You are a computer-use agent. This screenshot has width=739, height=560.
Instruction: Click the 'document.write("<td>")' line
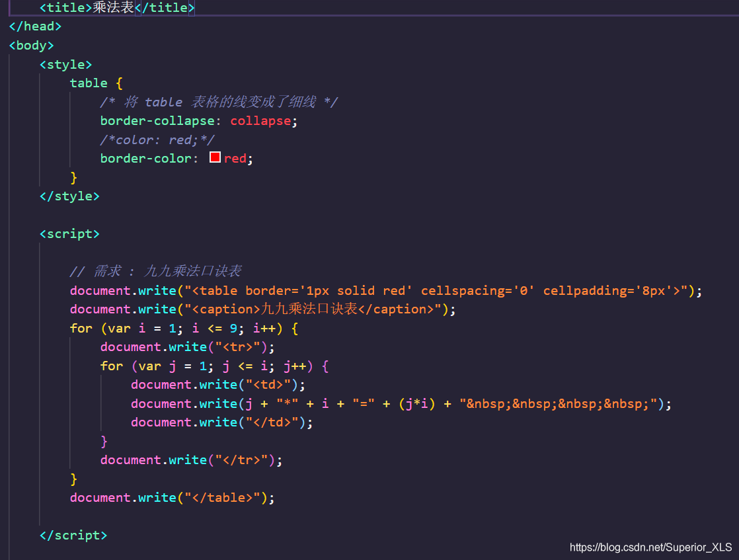tap(217, 385)
